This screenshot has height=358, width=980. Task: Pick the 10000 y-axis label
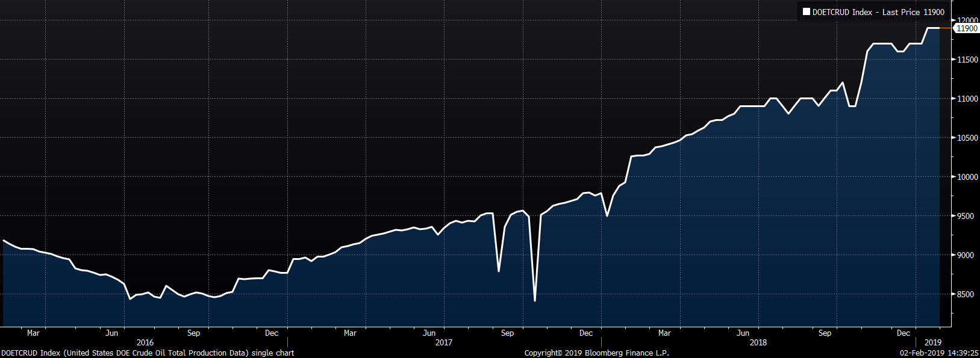tap(967, 177)
